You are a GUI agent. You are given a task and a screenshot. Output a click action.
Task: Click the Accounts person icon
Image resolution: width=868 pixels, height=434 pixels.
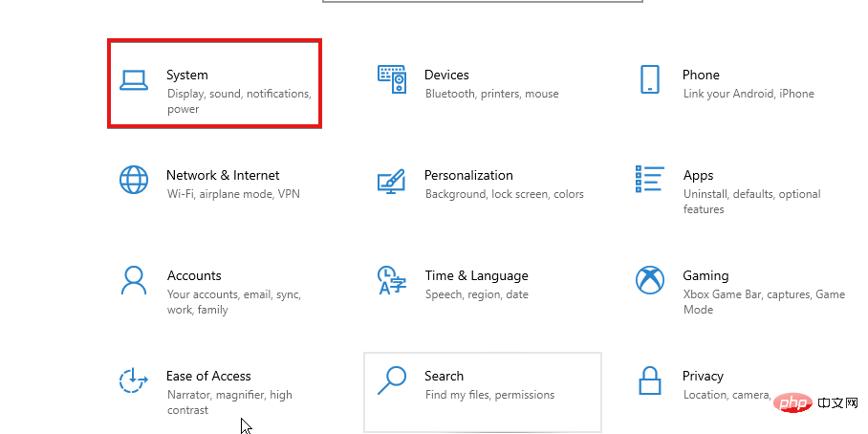point(134,281)
